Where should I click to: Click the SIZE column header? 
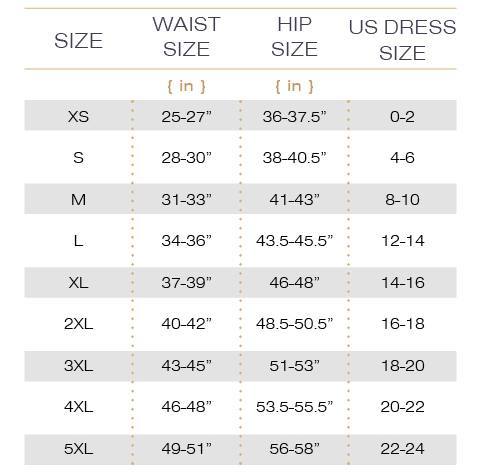[79, 41]
